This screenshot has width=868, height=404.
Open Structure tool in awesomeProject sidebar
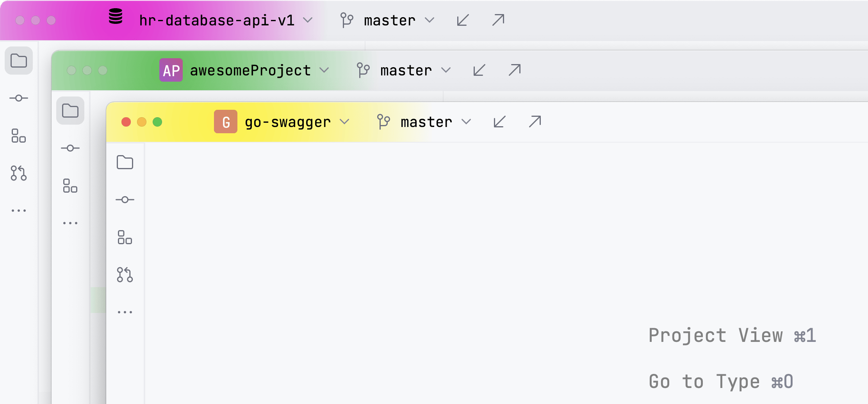70,186
